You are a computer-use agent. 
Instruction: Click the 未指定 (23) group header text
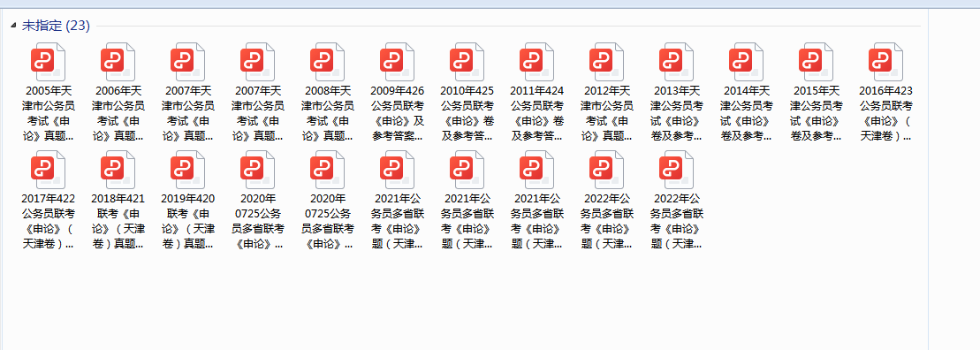(x=57, y=26)
